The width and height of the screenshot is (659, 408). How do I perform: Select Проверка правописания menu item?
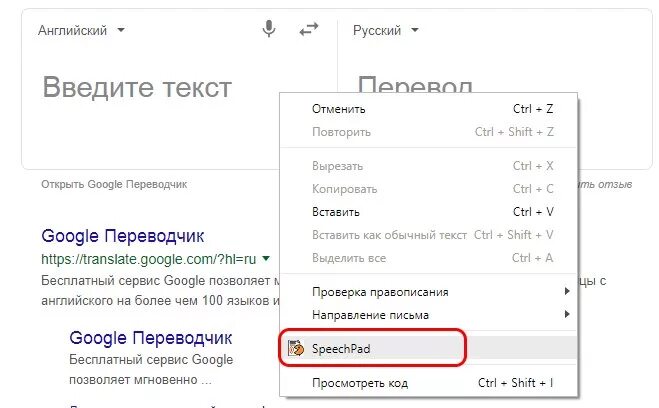click(429, 291)
